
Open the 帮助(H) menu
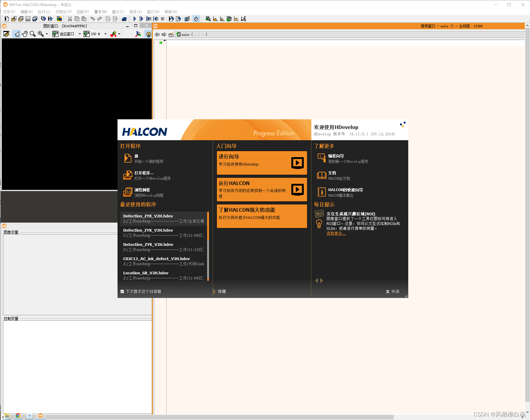[171, 12]
